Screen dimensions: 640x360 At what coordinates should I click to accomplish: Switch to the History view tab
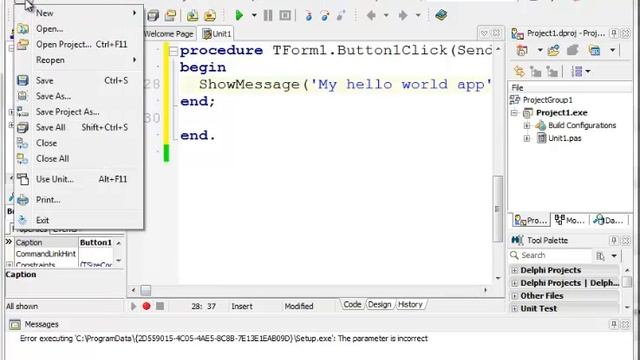(x=410, y=304)
